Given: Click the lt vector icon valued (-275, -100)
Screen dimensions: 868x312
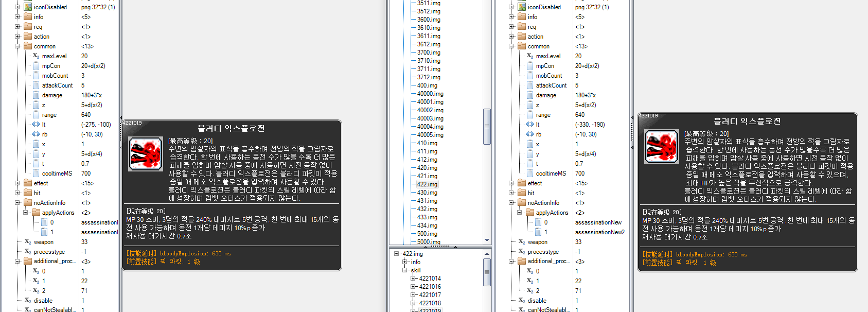Looking at the screenshot, I should point(36,125).
